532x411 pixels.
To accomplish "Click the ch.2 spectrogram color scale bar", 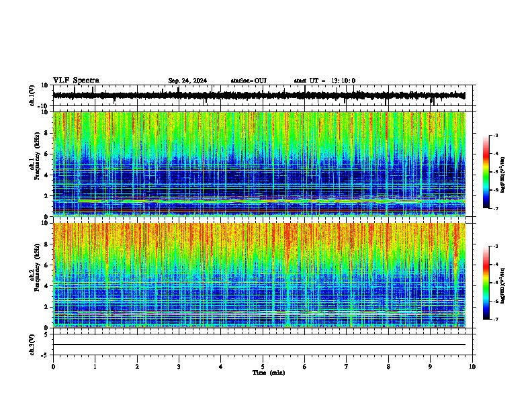I will pos(486,283).
